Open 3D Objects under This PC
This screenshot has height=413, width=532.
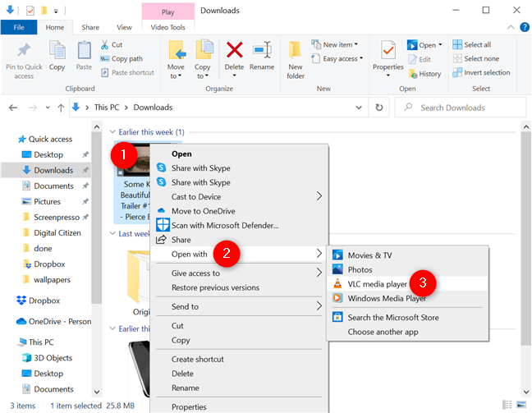[x=48, y=358]
